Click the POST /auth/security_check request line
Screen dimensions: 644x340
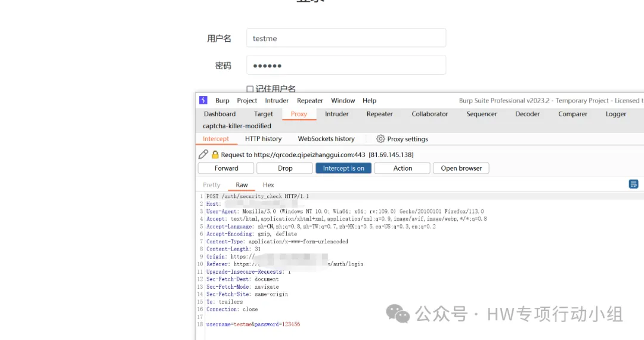click(x=258, y=196)
